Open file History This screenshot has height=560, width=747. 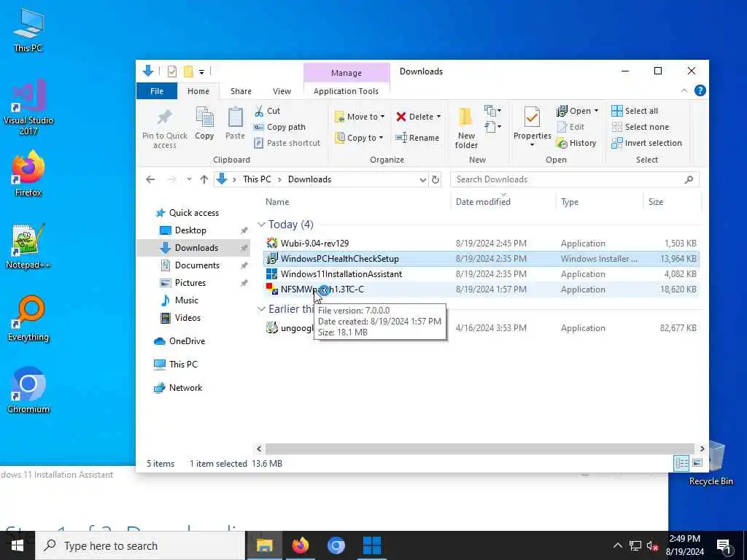point(576,143)
